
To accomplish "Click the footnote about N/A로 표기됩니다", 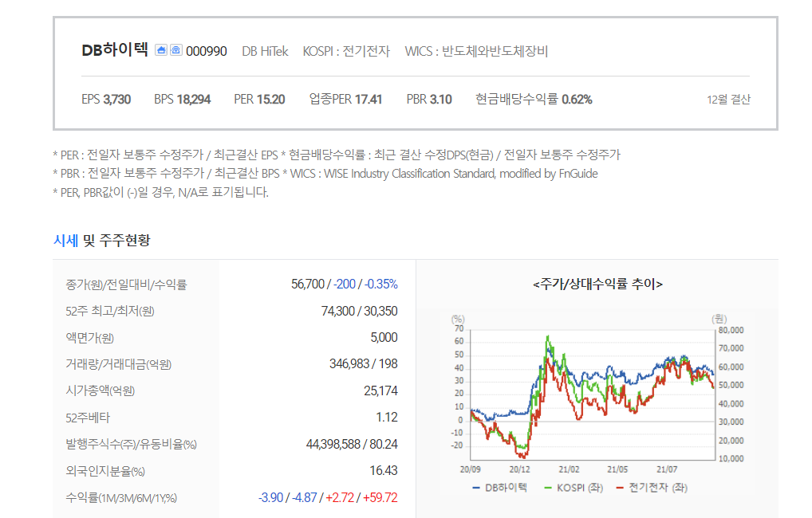I will tap(161, 192).
